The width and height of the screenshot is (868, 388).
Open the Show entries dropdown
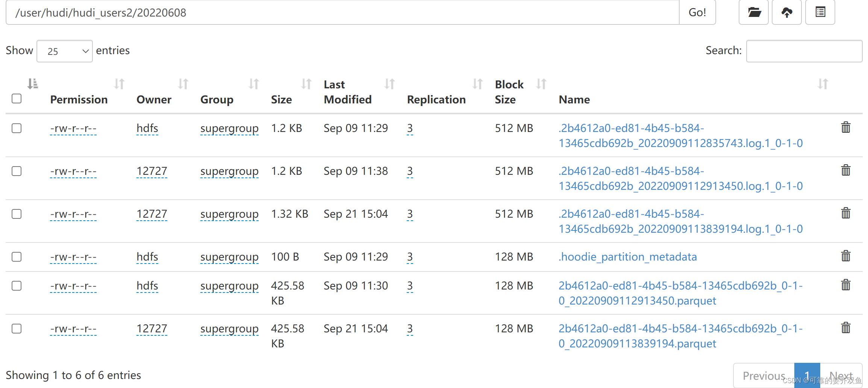coord(65,51)
